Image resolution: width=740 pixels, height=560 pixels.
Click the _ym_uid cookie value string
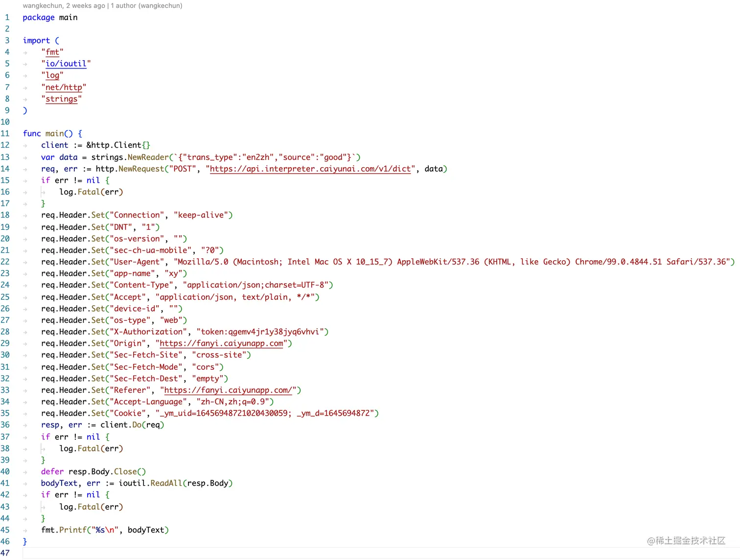[265, 413]
